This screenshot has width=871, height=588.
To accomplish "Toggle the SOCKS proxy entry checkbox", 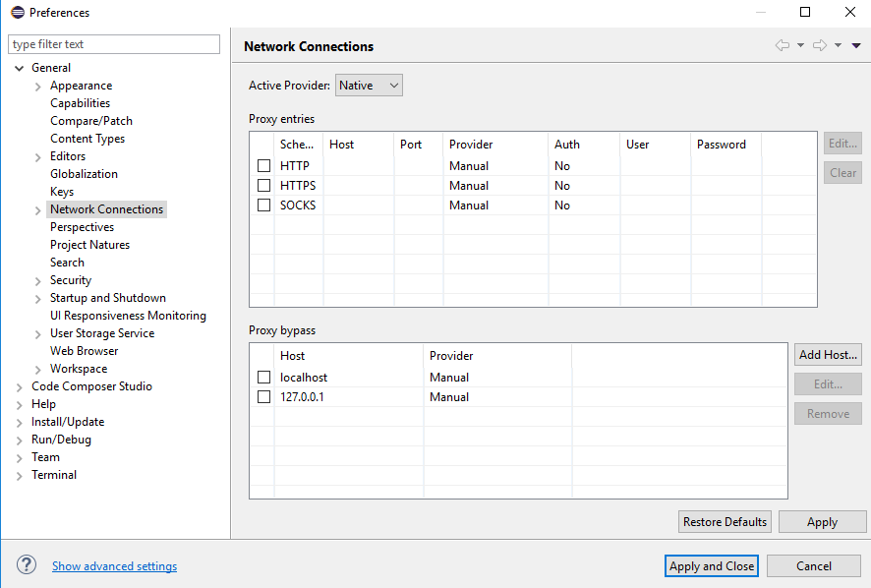I will coord(263,206).
